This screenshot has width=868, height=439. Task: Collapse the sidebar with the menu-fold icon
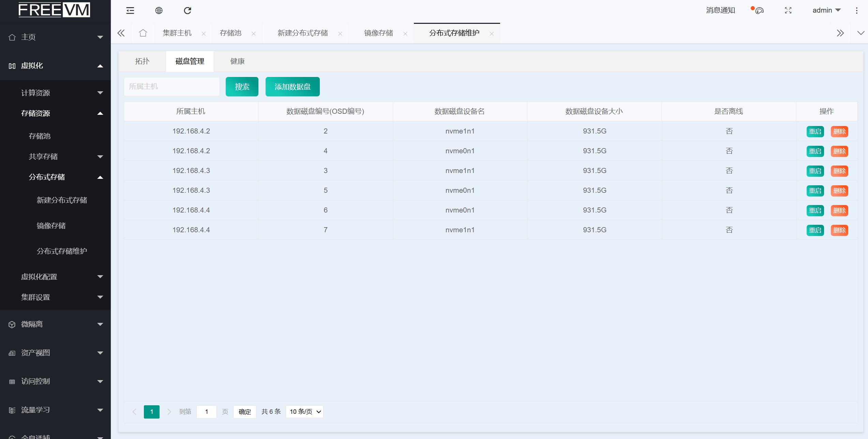point(130,11)
